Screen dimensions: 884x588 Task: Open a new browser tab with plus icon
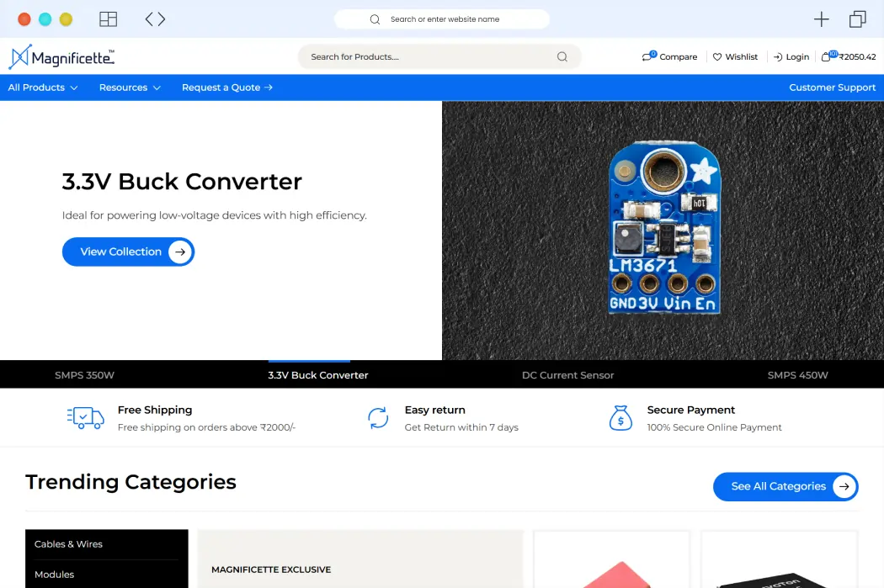pos(821,19)
